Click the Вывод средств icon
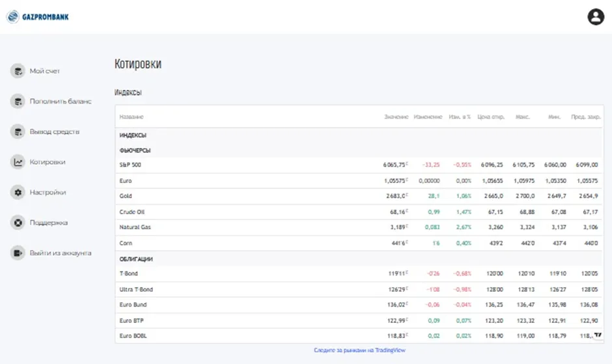Viewport: 612px width, 364px height. 18,132
